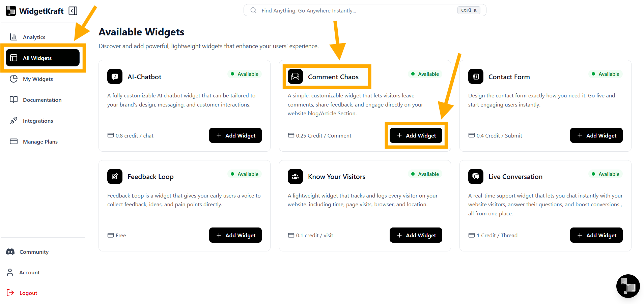The image size is (644, 304).
Task: Click the Integrations plug icon
Action: click(x=13, y=121)
